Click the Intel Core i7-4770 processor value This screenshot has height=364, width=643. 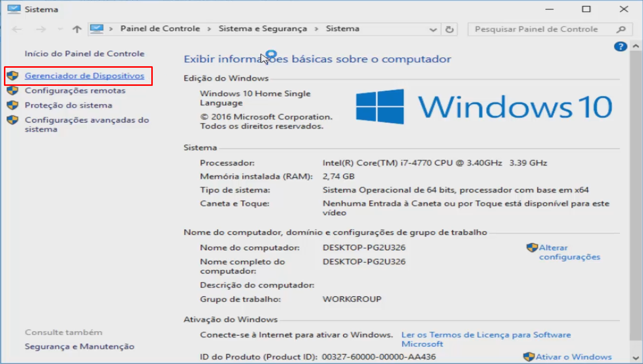pyautogui.click(x=435, y=163)
